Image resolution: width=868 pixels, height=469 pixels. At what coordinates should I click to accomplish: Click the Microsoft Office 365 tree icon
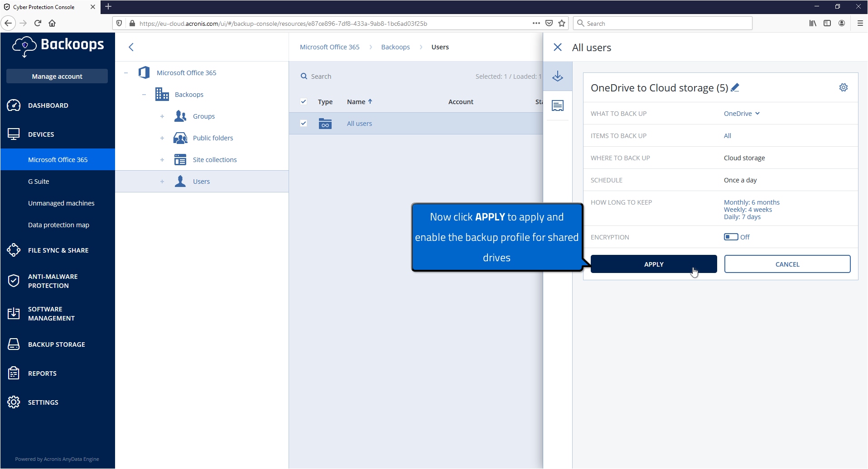144,72
